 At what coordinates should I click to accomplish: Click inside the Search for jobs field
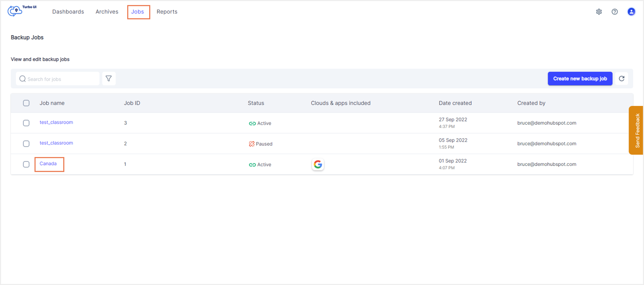click(59, 78)
